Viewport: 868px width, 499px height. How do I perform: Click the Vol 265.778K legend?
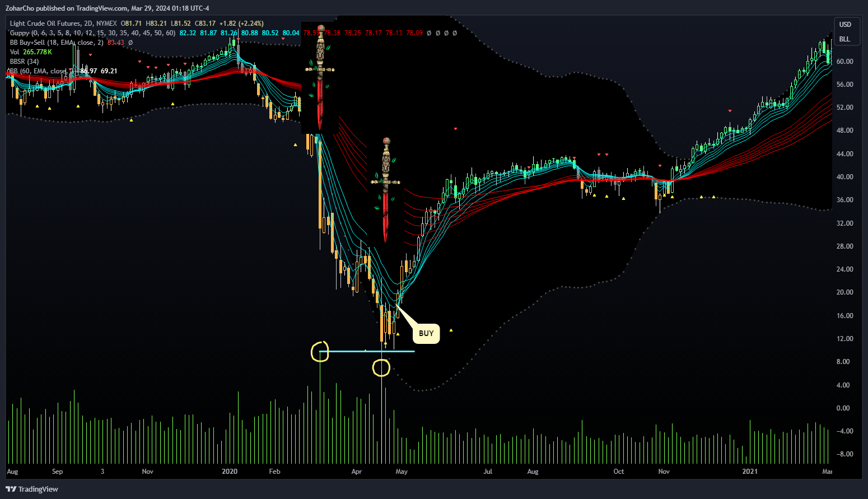[x=31, y=52]
